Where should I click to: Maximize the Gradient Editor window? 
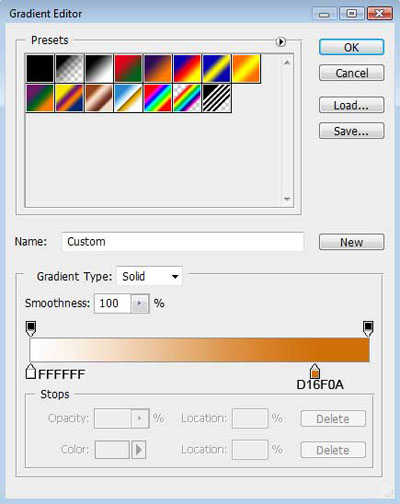pos(351,14)
